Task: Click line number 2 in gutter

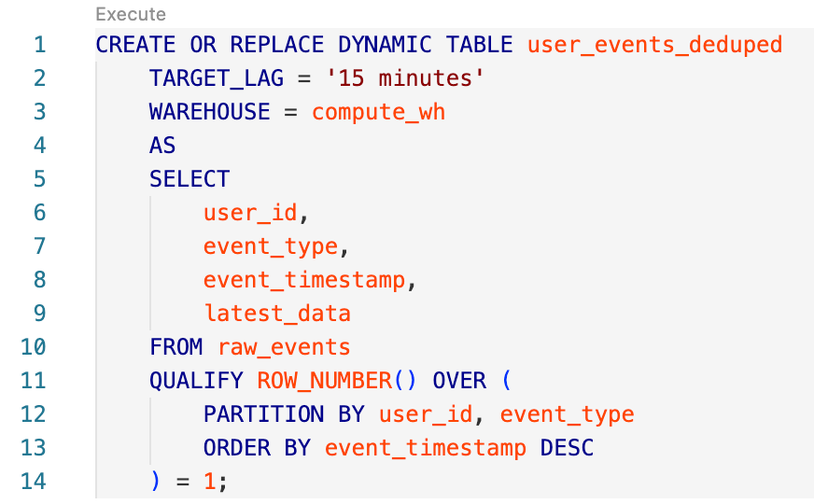Action: pyautogui.click(x=40, y=78)
